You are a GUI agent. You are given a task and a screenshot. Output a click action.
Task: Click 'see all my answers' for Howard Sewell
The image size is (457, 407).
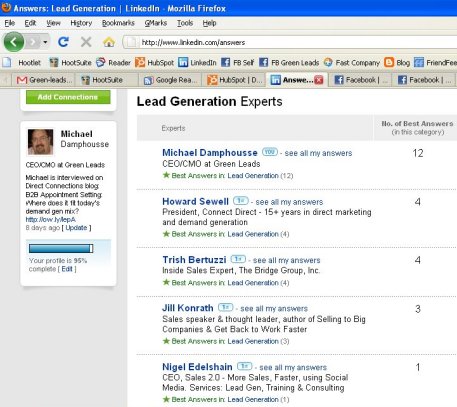click(x=289, y=202)
